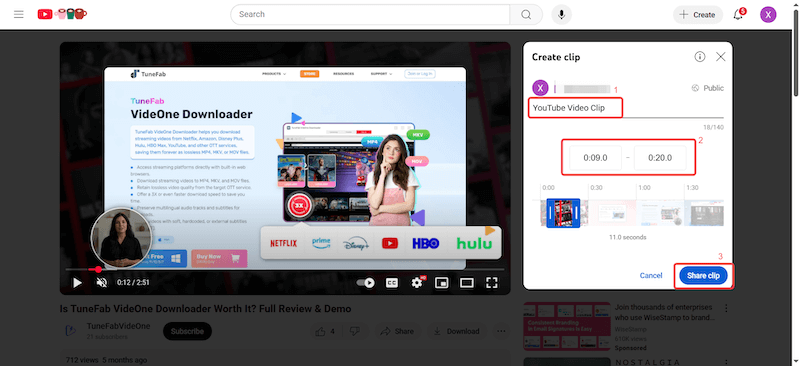Click the clip start time 0:09.0

(595, 158)
